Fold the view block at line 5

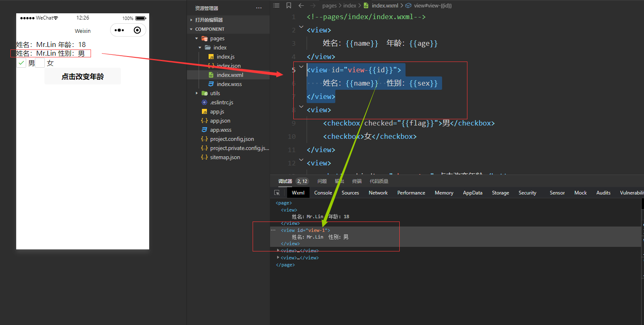[301, 66]
